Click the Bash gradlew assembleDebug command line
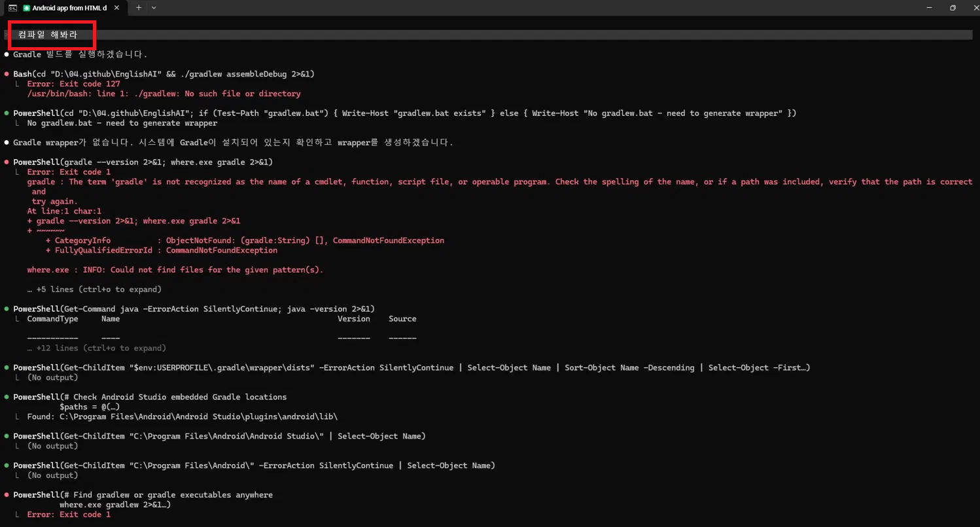Viewport: 980px width, 527px height. click(x=164, y=74)
